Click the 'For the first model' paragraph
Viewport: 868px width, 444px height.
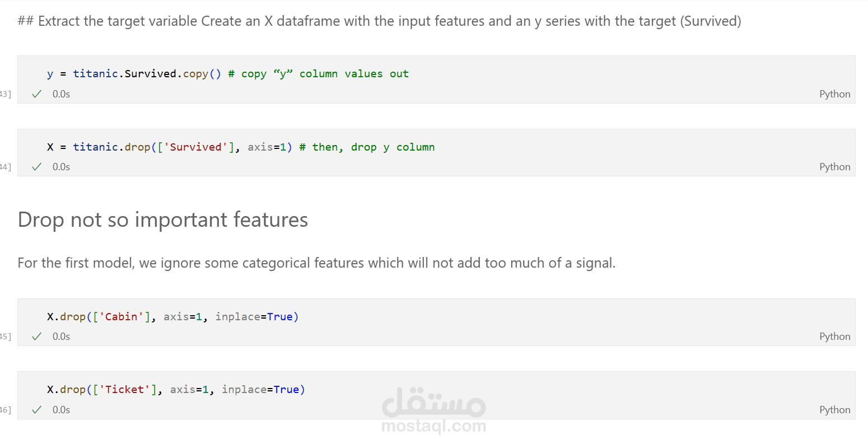pos(316,263)
